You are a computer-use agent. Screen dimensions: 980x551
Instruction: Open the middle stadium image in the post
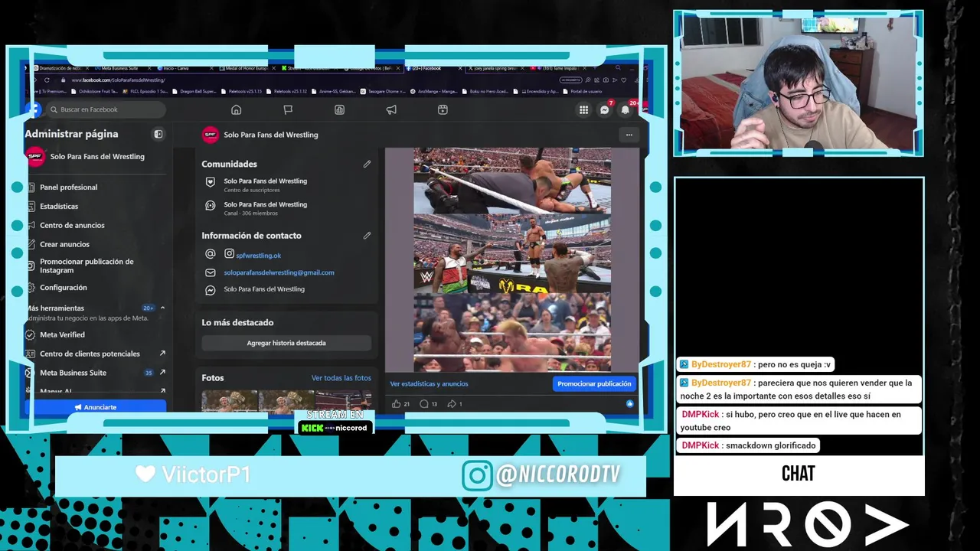512,253
